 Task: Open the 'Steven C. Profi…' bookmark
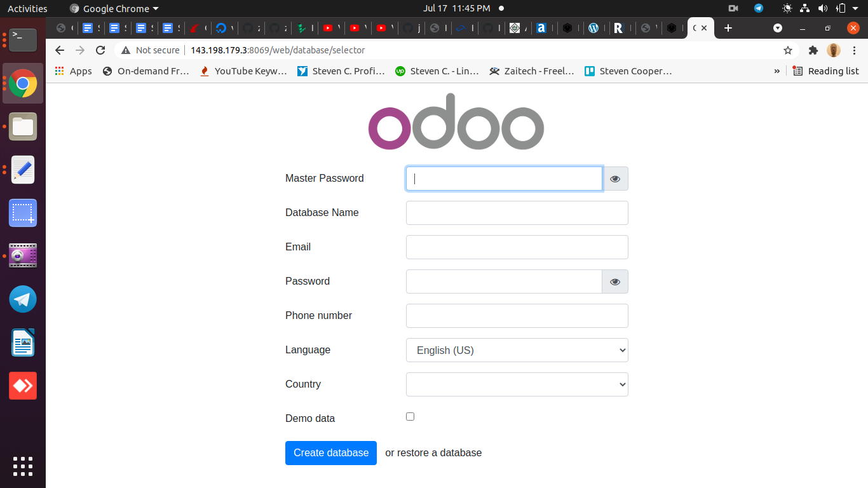point(341,71)
